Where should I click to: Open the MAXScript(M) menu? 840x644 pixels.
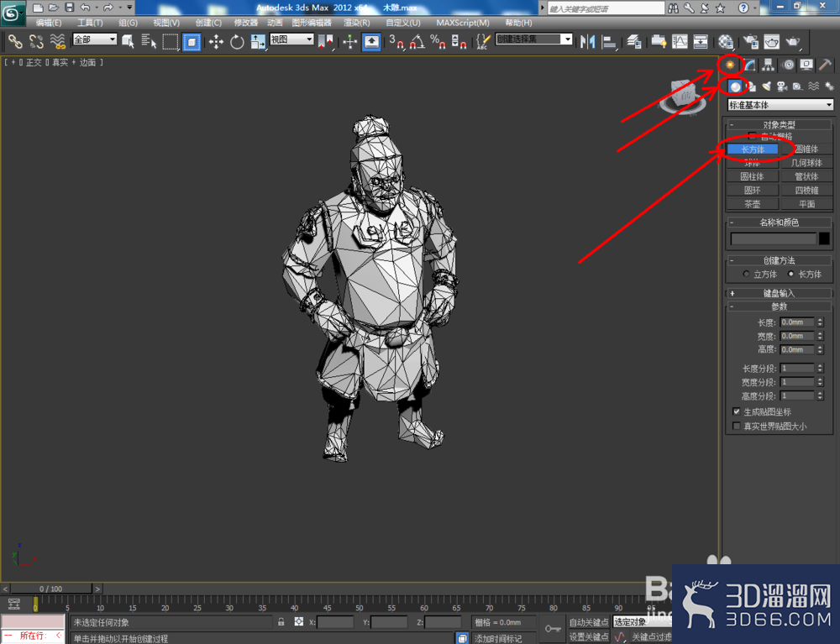[x=463, y=23]
